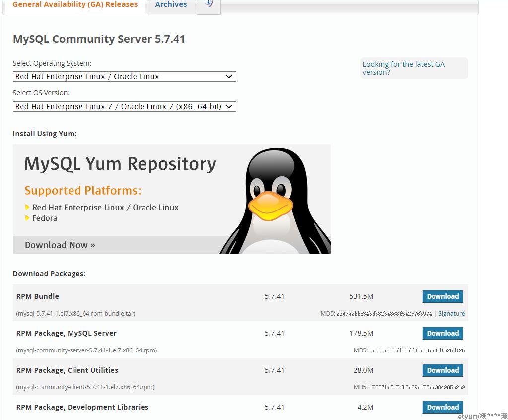Screen dimensions: 508x420
Task: Open the RPM Bundle Signature link
Action: [x=451, y=313]
